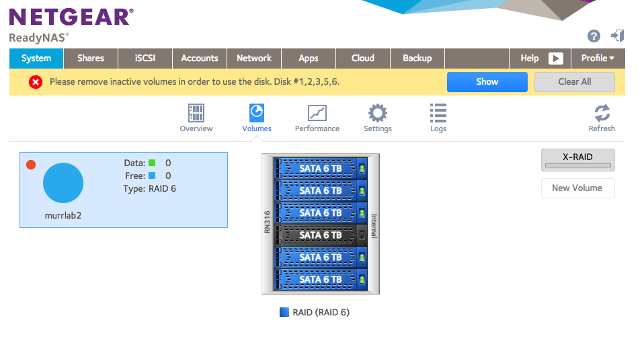Open the question mark help icon
The height and width of the screenshot is (343, 644).
pos(594,36)
